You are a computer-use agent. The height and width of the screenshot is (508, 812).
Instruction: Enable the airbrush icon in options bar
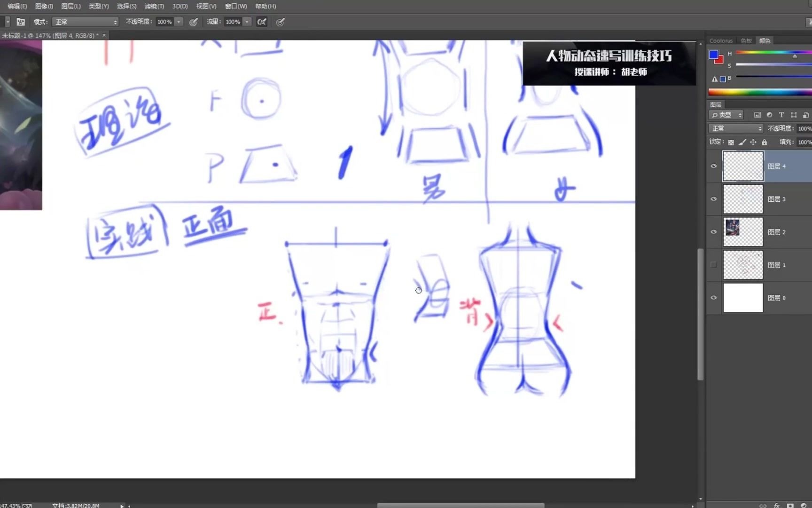[x=262, y=22]
